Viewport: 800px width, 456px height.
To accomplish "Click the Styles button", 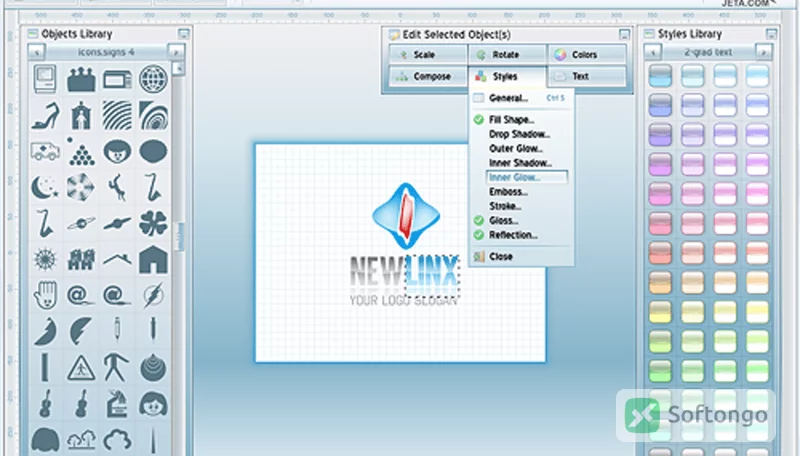I will [507, 77].
